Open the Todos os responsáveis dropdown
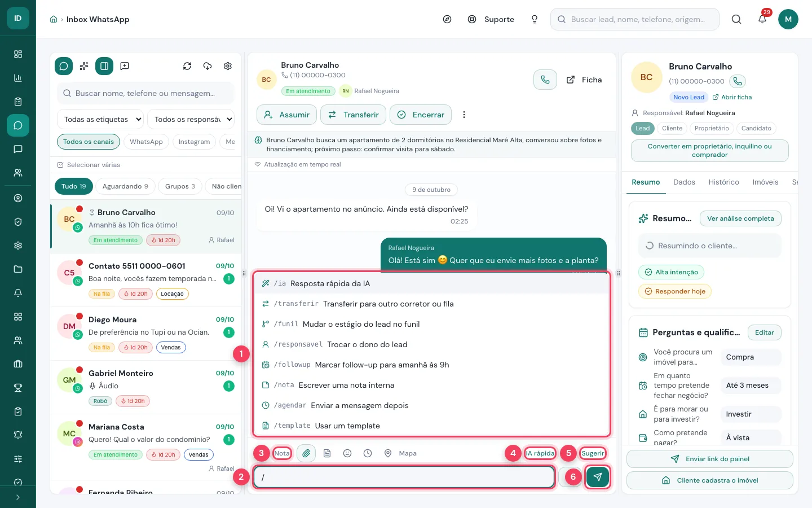The image size is (812, 508). pyautogui.click(x=191, y=119)
